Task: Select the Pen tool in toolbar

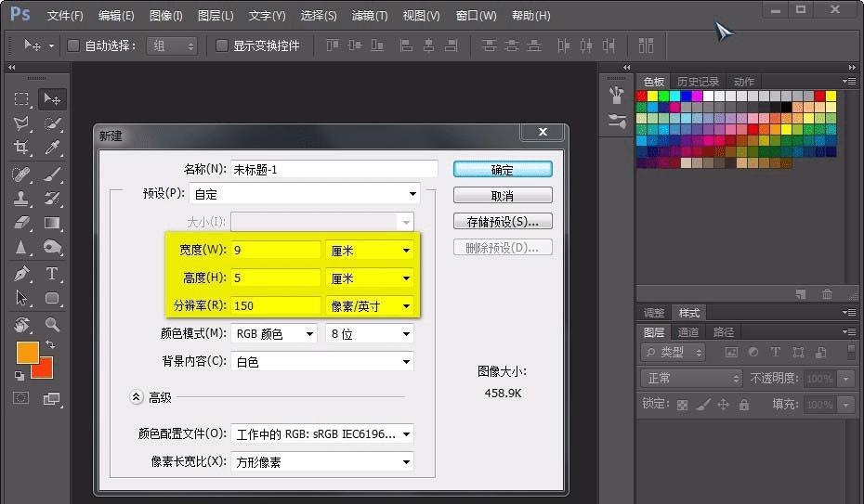Action: [21, 274]
